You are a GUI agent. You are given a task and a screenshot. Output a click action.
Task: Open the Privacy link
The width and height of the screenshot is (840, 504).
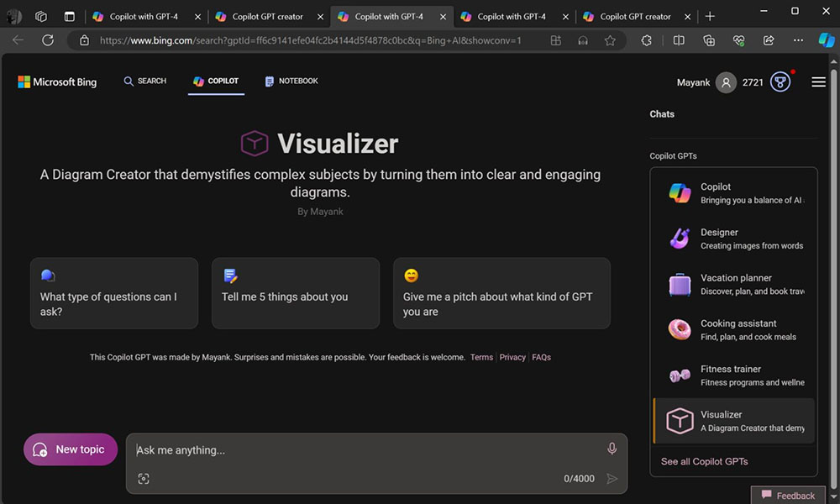[x=512, y=357]
